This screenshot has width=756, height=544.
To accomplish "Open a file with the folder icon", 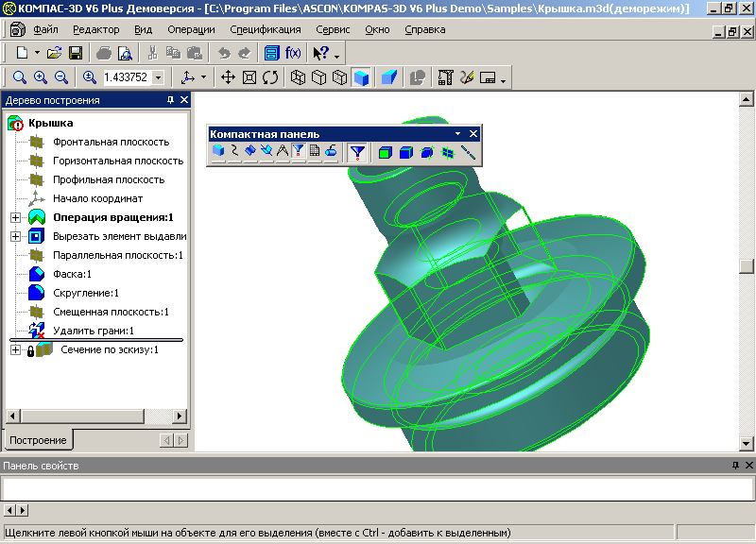I will coord(55,53).
